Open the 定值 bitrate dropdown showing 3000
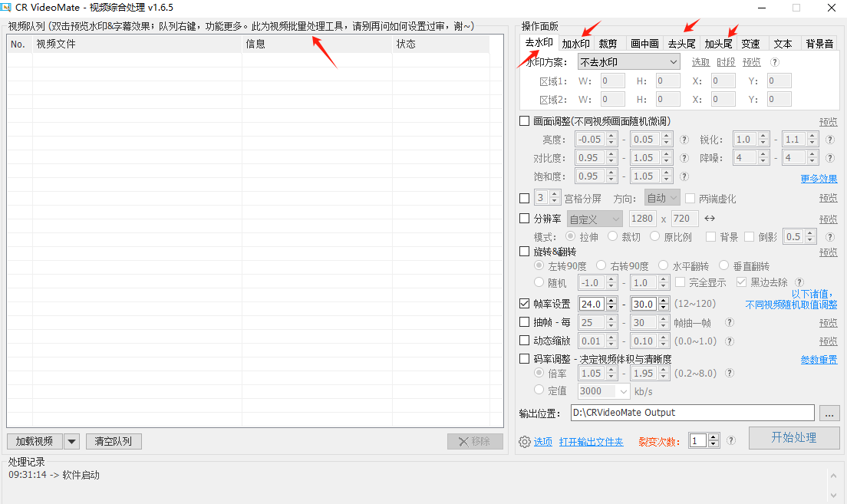This screenshot has width=847, height=504. 603,391
